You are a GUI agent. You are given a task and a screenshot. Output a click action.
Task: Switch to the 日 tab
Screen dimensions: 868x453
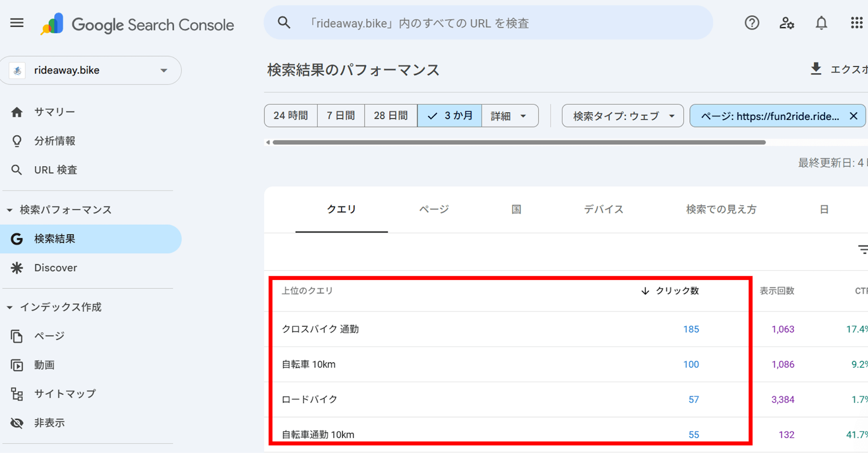(x=824, y=209)
